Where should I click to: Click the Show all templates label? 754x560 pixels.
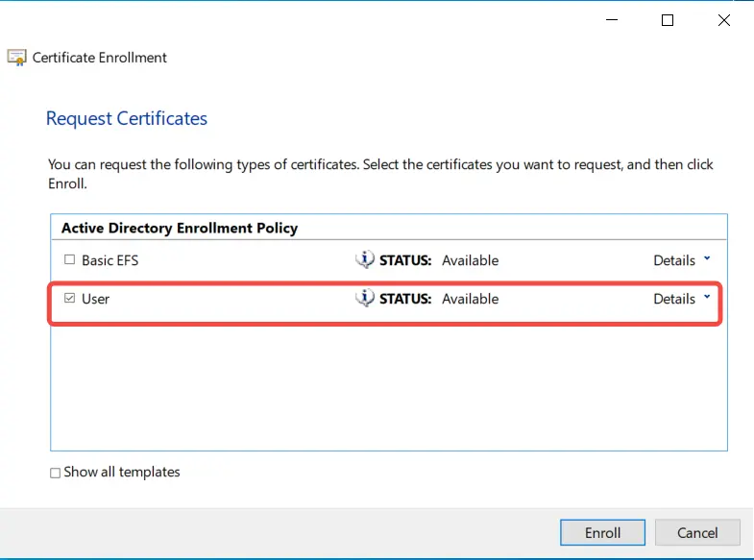122,472
